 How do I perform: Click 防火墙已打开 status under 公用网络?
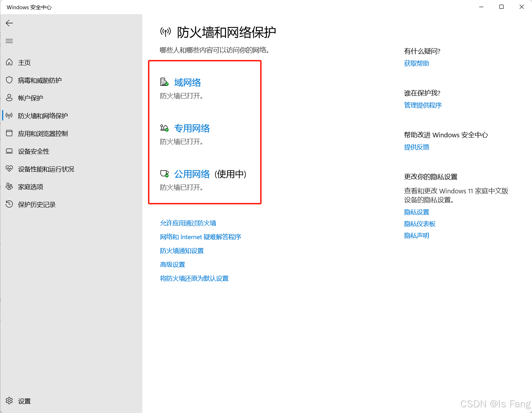coord(181,187)
